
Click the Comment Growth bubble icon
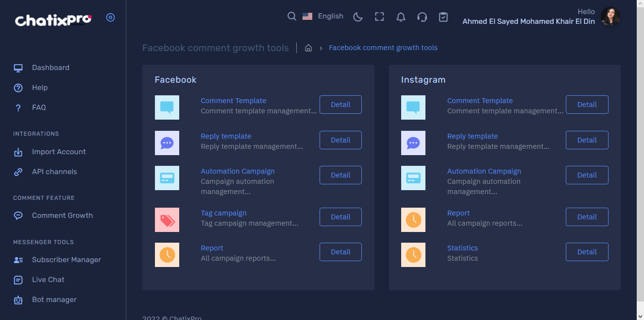click(18, 216)
